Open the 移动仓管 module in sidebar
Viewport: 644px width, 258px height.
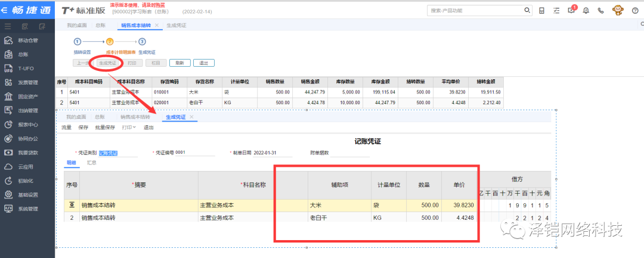point(27,41)
